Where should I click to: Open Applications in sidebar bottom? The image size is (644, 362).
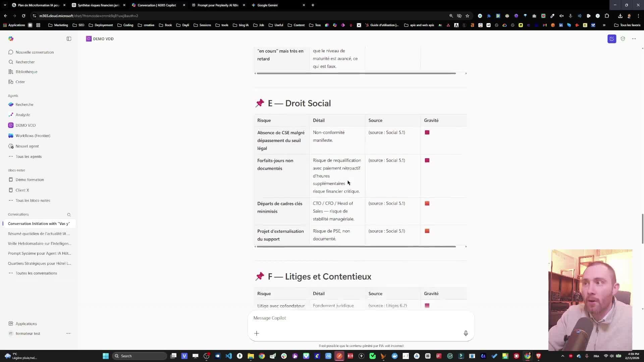pos(26,324)
